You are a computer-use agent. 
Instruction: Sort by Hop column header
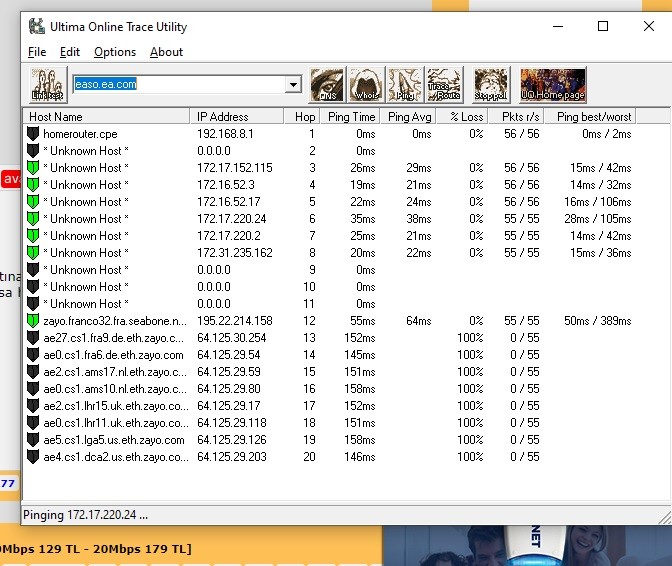(301, 117)
